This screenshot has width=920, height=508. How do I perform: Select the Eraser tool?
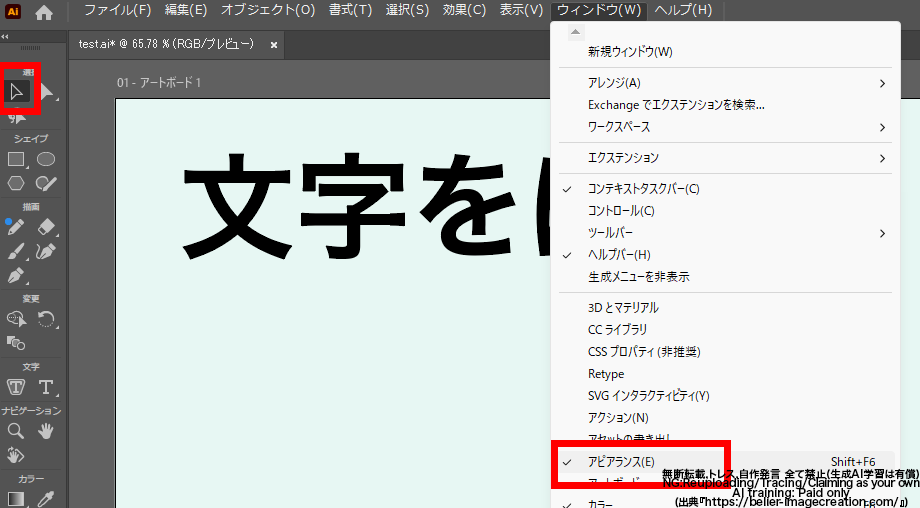coord(46,226)
